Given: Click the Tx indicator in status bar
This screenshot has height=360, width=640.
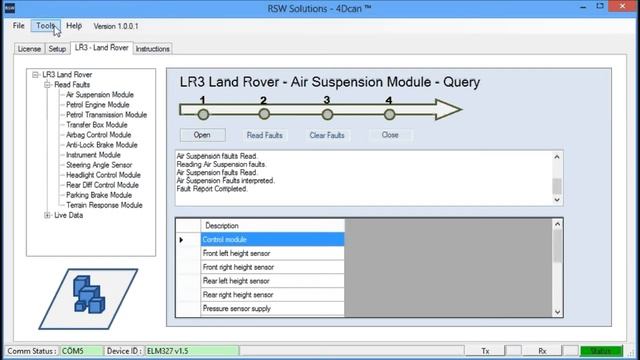Looking at the screenshot, I should tap(485, 351).
